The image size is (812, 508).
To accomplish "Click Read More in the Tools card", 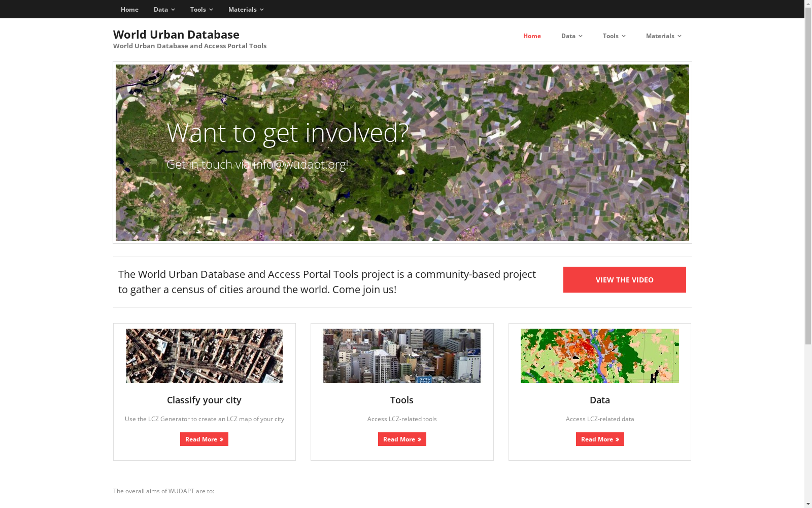I will [402, 439].
